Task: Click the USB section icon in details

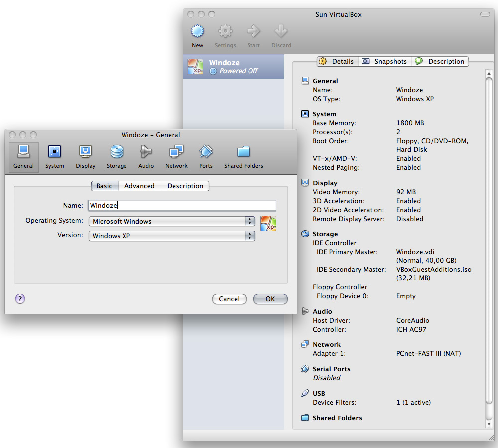Action: tap(305, 393)
